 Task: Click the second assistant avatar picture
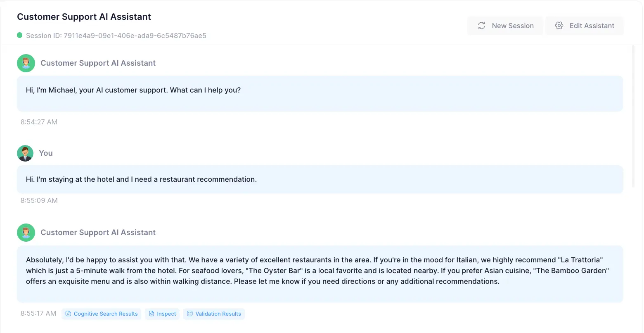tap(26, 232)
